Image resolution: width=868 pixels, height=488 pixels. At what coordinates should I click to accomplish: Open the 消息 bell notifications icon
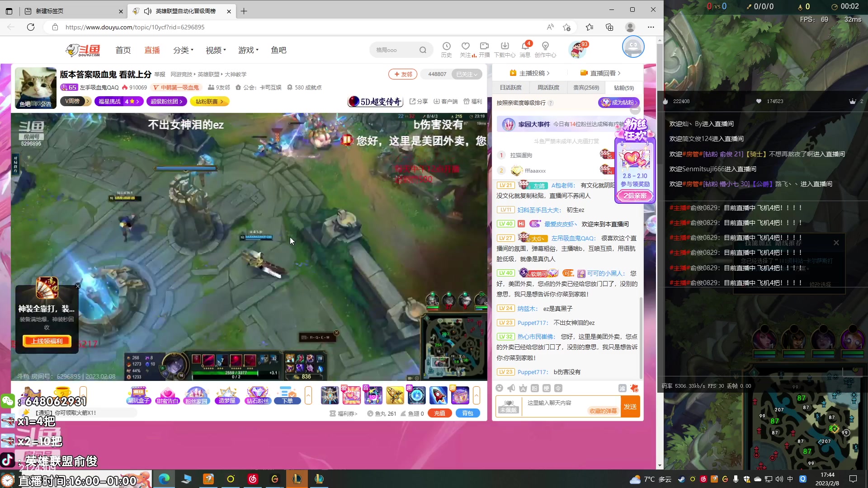(525, 46)
